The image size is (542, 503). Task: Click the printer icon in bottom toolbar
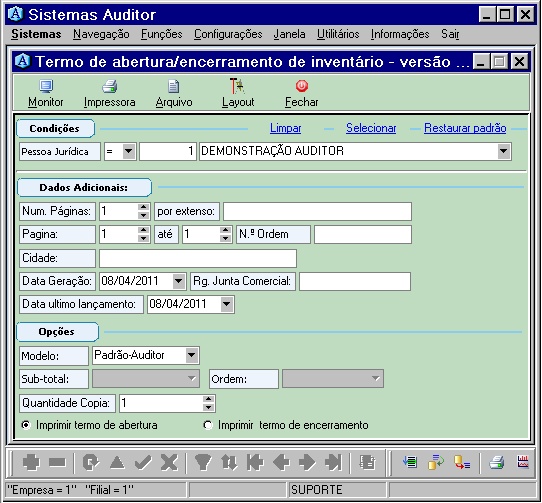pos(497,462)
